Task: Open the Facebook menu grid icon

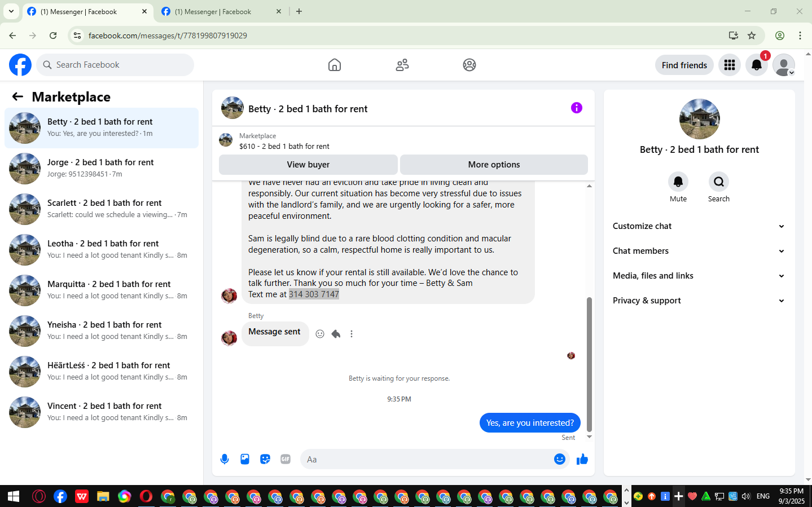Action: (x=730, y=65)
